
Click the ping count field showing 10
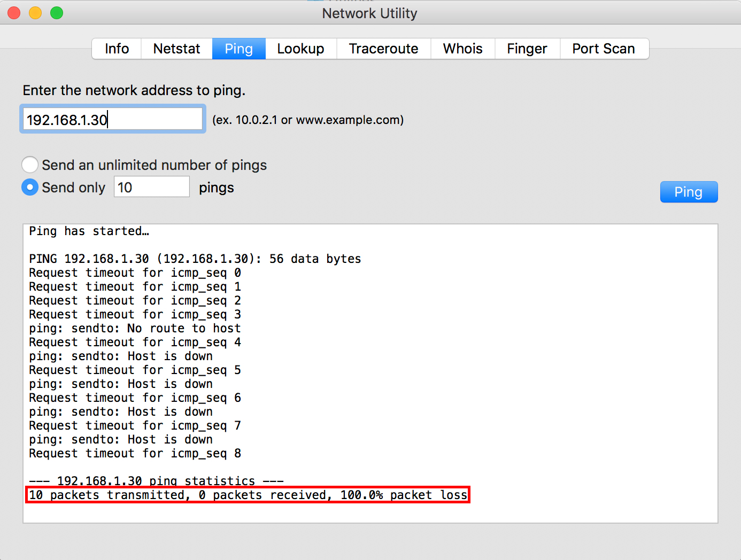click(151, 187)
